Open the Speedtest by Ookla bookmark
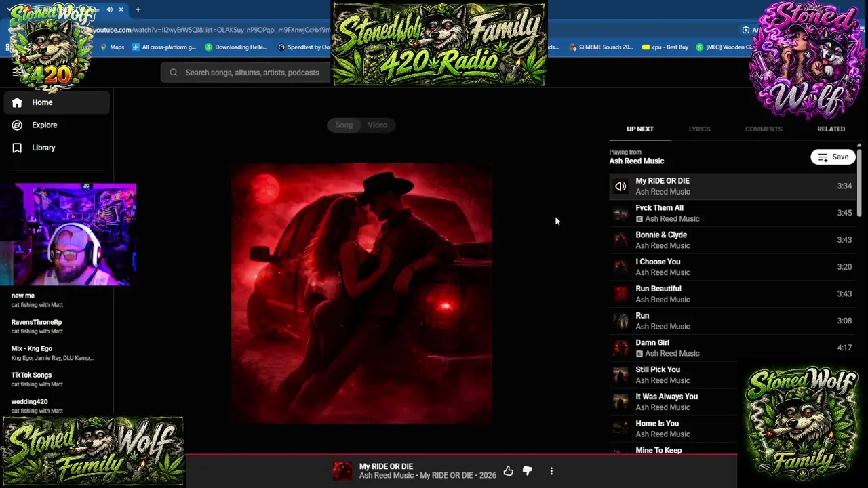The width and height of the screenshot is (868, 488). point(304,47)
